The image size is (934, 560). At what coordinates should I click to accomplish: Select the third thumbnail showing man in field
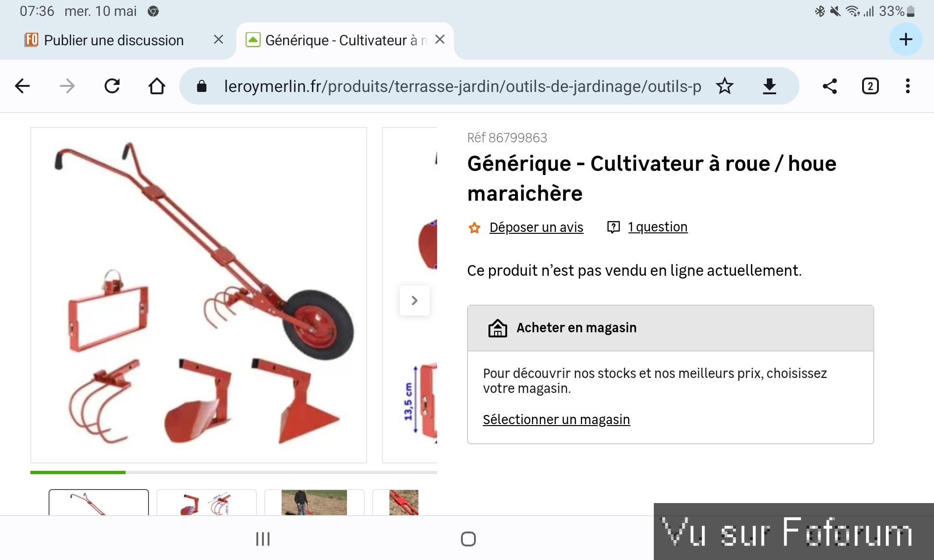[x=314, y=502]
